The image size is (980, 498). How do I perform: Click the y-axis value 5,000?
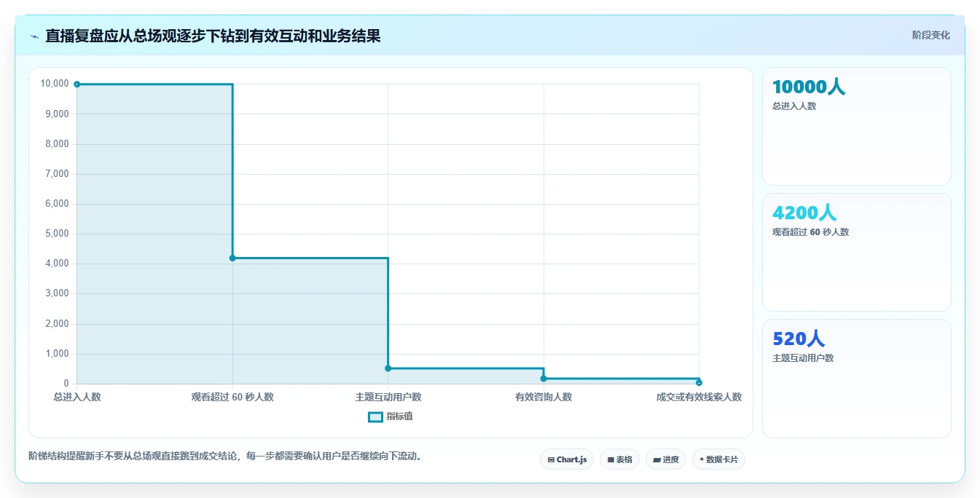pyautogui.click(x=57, y=234)
